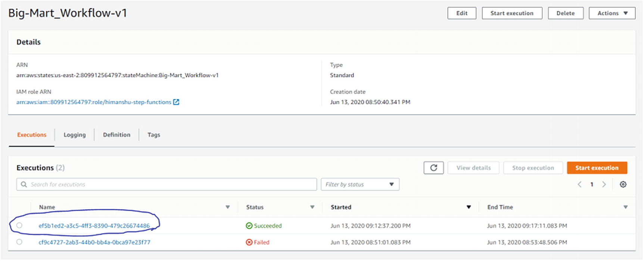Click the Delete state machine button
Screen dimensions: 644x261
(x=565, y=13)
